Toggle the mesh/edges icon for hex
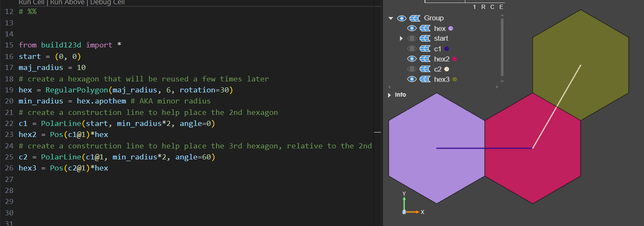This screenshot has height=226, width=644. click(x=425, y=28)
